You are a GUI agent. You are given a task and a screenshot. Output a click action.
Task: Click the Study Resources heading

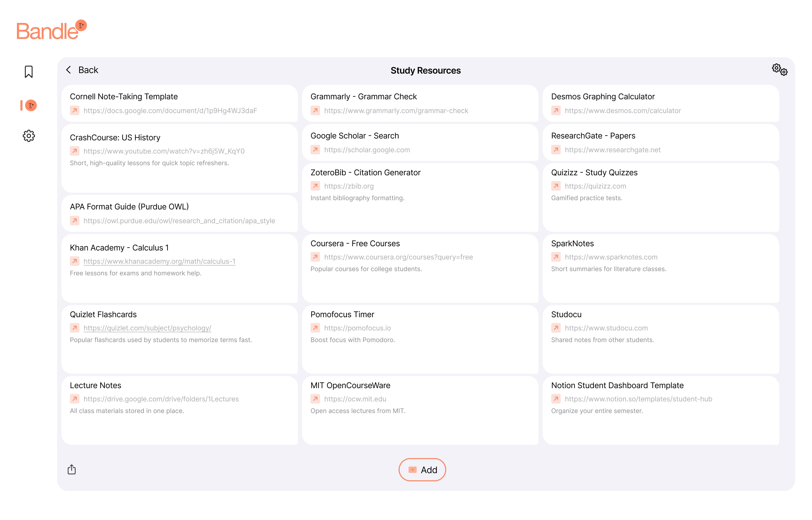[x=426, y=71]
